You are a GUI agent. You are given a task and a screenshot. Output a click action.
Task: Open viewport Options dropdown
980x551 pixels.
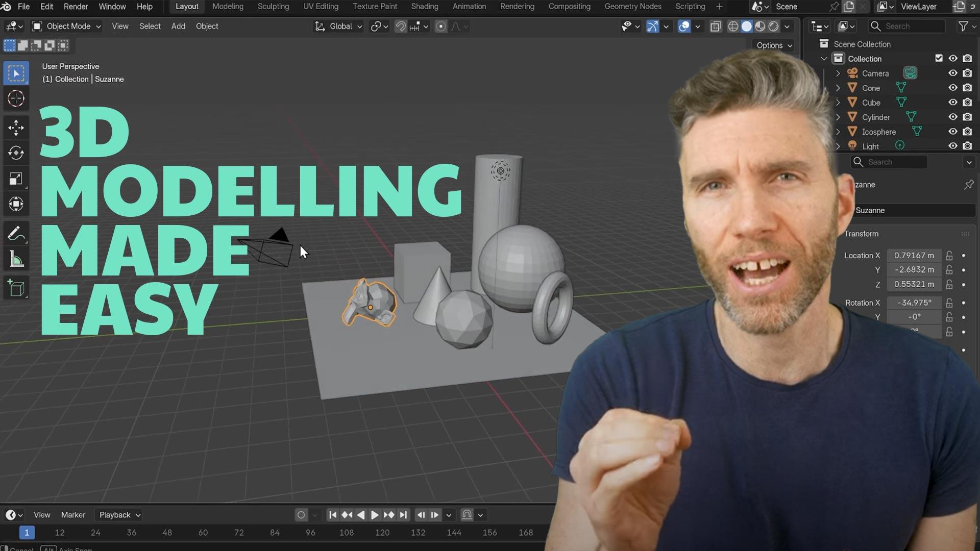tap(774, 45)
